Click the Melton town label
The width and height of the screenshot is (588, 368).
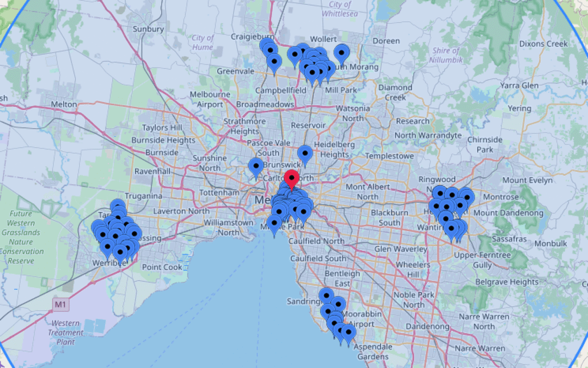point(64,104)
